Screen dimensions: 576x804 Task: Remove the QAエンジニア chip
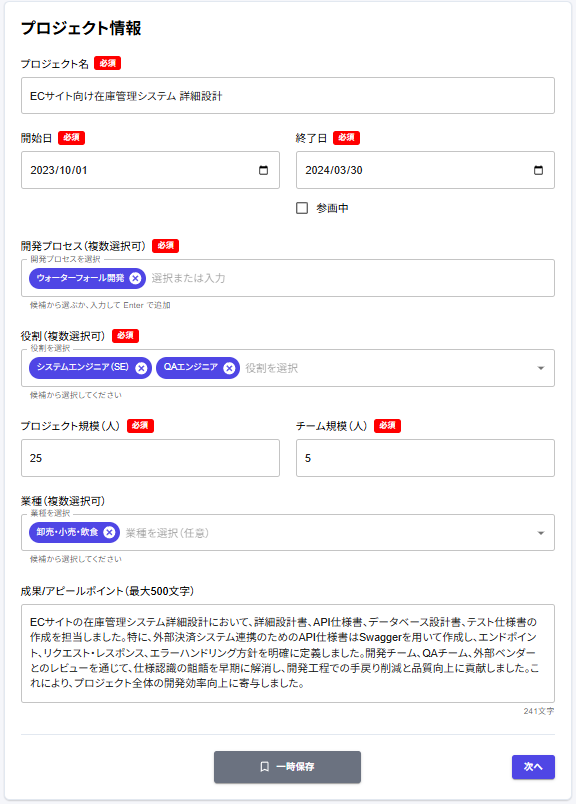pos(229,368)
